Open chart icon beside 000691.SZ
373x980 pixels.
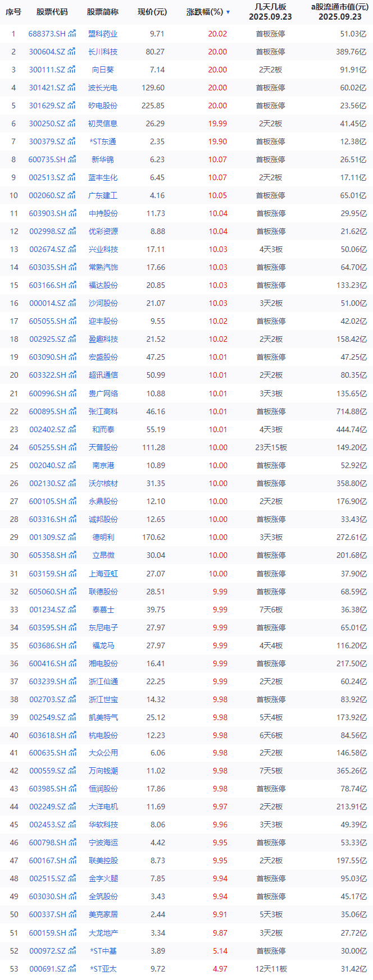point(71,969)
